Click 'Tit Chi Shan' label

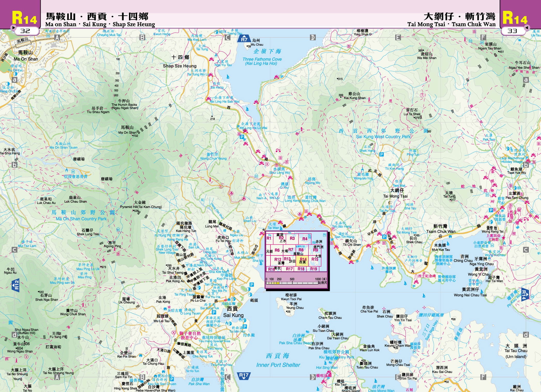(x=352, y=245)
